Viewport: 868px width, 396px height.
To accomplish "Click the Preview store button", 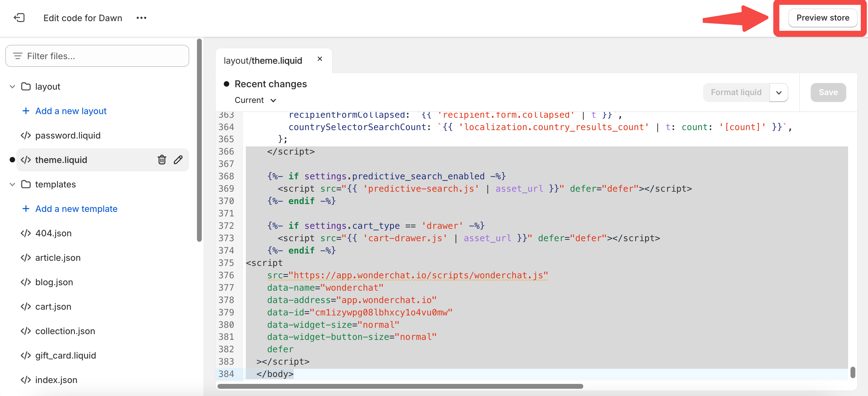I will click(x=822, y=18).
